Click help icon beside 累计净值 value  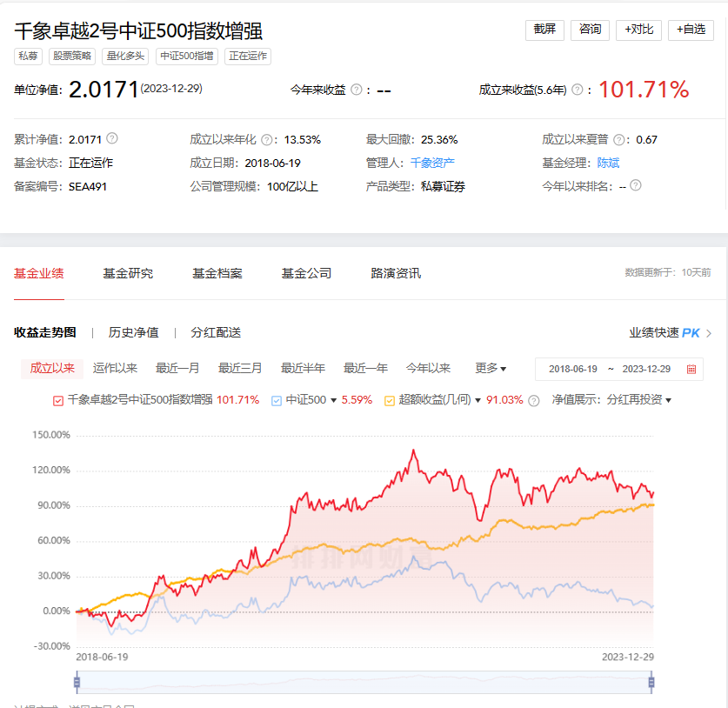tap(112, 138)
